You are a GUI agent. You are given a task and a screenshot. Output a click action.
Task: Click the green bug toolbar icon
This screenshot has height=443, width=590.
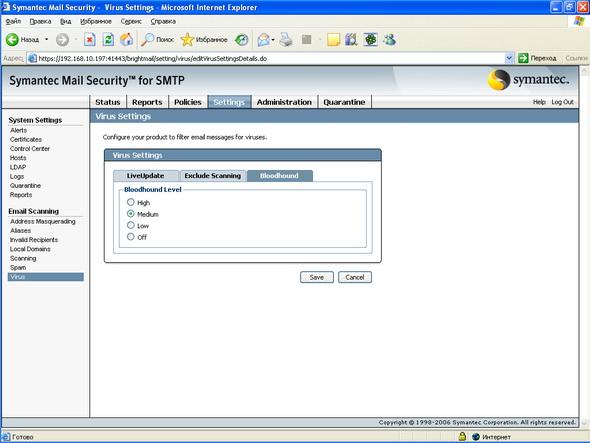(x=370, y=40)
